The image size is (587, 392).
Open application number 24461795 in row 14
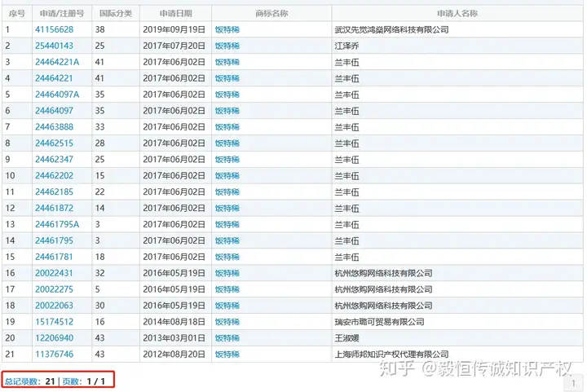click(x=55, y=240)
